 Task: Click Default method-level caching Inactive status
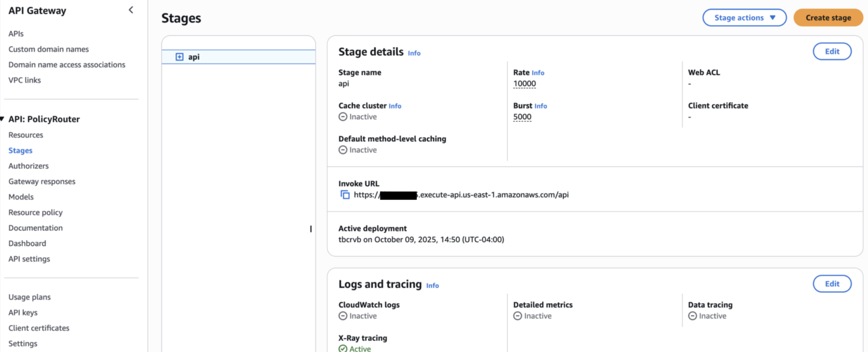358,150
